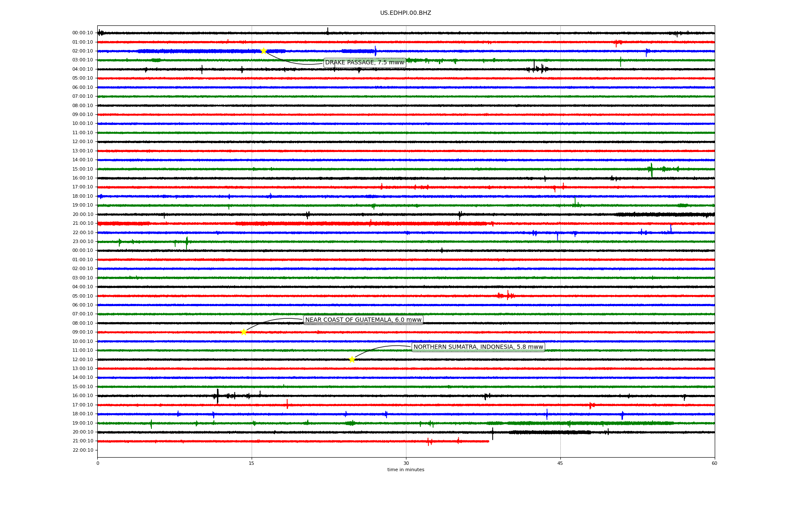This screenshot has height=508, width=812.
Task: Click the second 17:00:10 row label near the bottom
Action: [82, 405]
